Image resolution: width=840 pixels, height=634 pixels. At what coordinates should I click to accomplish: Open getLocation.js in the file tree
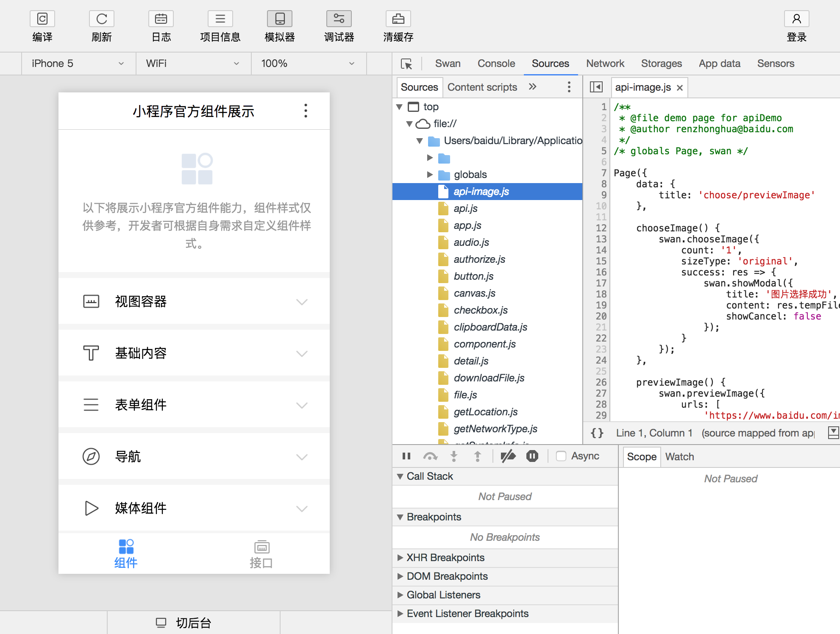click(x=486, y=412)
